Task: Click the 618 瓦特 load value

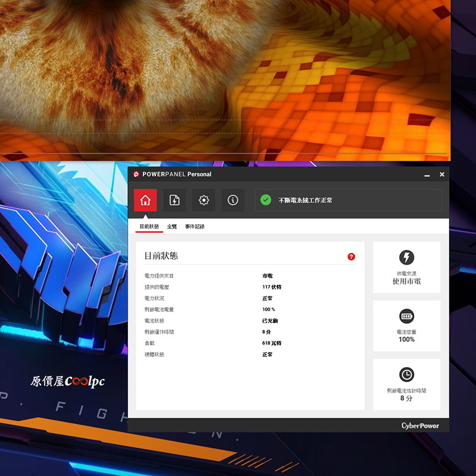Action: click(272, 343)
